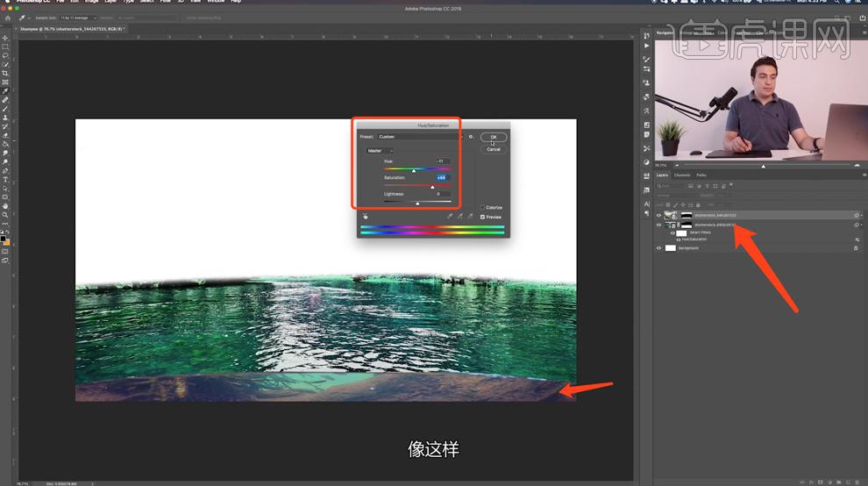The width and height of the screenshot is (868, 486).
Task: Open the Layer menu
Action: click(110, 2)
